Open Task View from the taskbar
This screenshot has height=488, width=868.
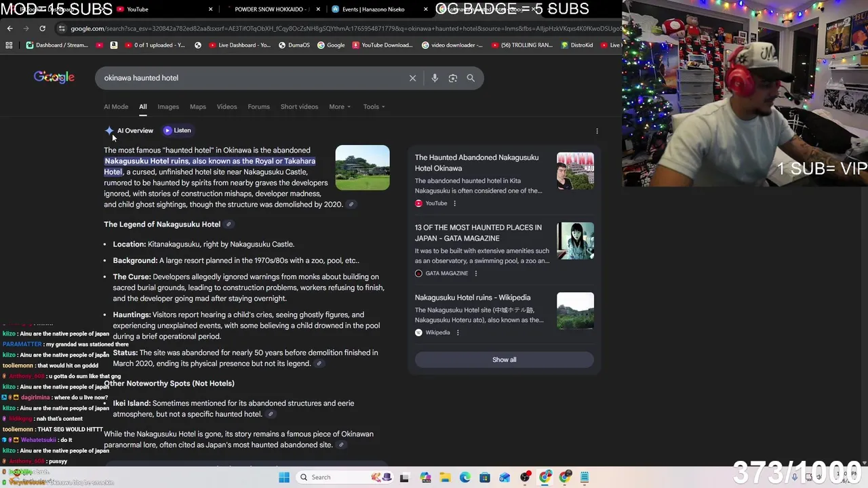pos(404,477)
